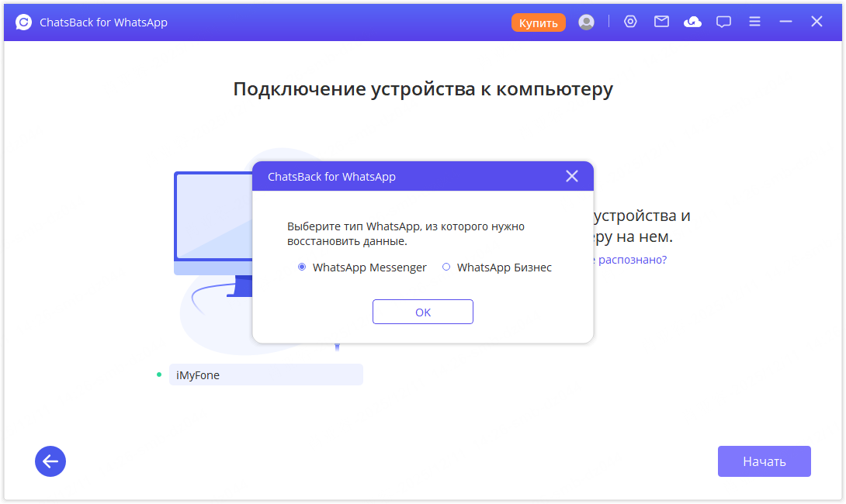This screenshot has height=504, width=846.
Task: Click the dialog title ChatsBack for WhatsApp
Action: click(330, 176)
